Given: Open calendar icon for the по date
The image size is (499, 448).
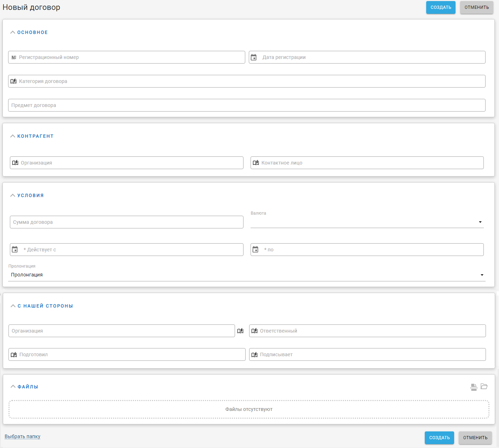Looking at the screenshot, I should click(256, 250).
